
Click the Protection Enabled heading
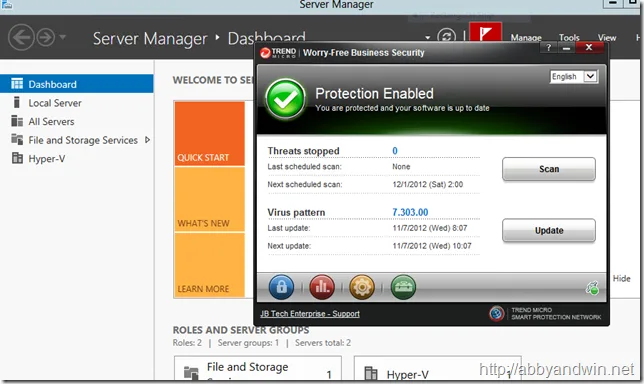(374, 94)
